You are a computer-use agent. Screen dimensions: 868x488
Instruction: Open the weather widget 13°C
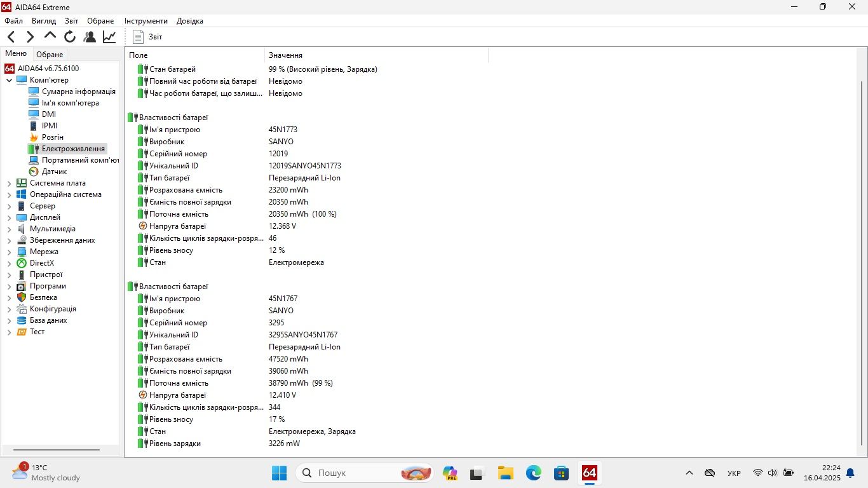(46, 472)
